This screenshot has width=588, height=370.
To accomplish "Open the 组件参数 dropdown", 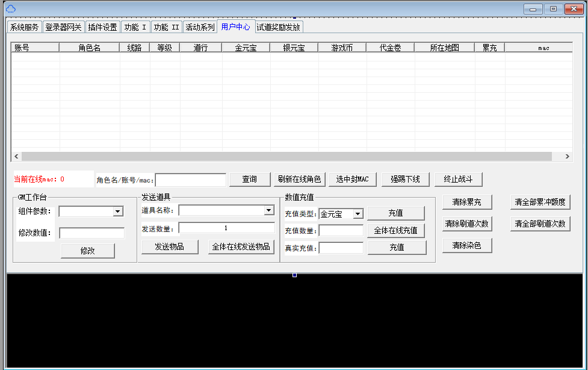I will point(118,212).
